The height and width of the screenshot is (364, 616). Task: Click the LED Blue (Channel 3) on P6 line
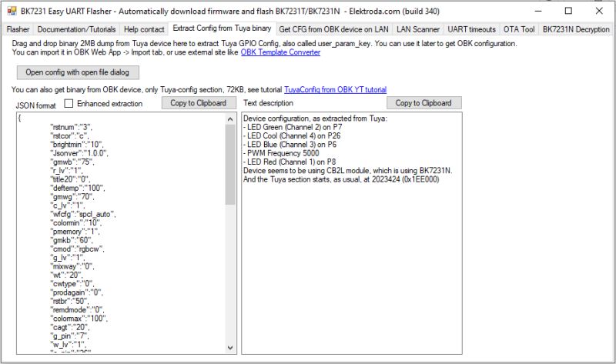pyautogui.click(x=290, y=145)
